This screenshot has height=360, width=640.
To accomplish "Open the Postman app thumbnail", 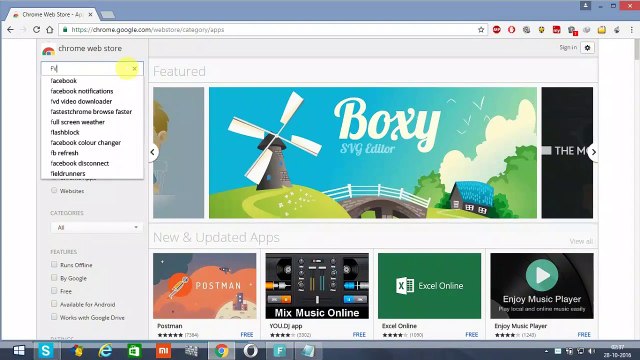I will click(205, 286).
